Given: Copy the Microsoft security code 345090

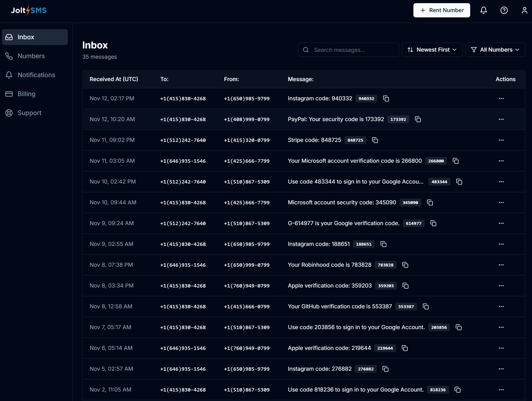Looking at the screenshot, I should 430,202.
